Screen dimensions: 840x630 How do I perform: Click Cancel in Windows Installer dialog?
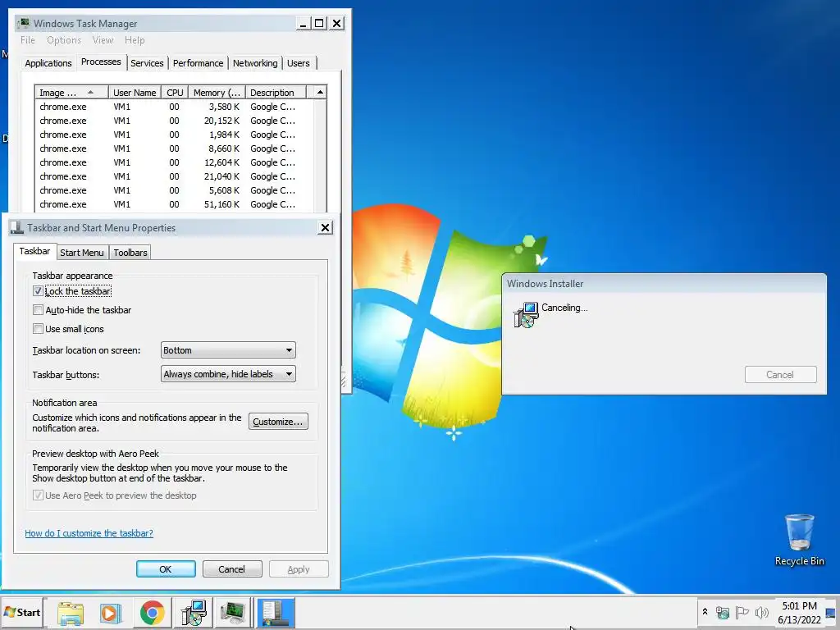tap(781, 374)
